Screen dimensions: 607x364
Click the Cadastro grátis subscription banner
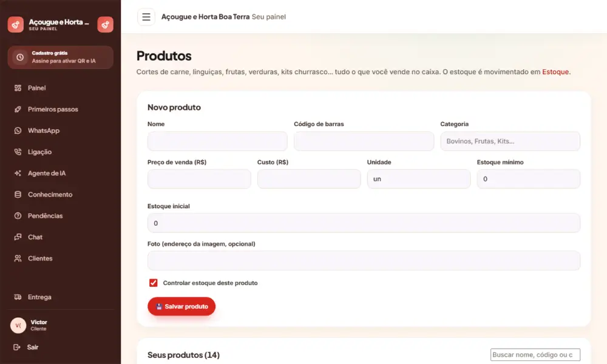[60, 57]
